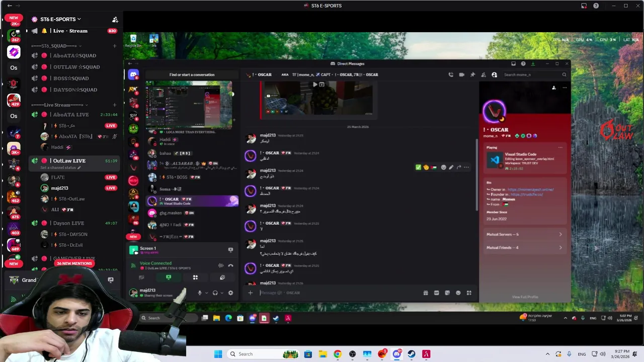Select the OutLaw LIVE voice channel
The image size is (644, 362).
point(74,161)
